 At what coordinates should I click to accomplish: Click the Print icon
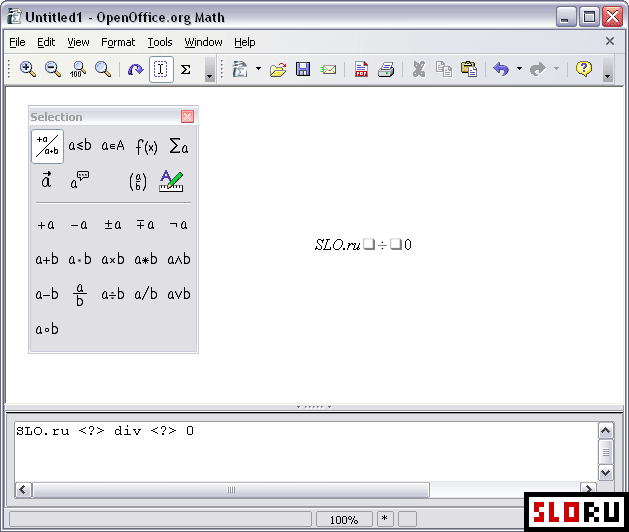pyautogui.click(x=386, y=69)
